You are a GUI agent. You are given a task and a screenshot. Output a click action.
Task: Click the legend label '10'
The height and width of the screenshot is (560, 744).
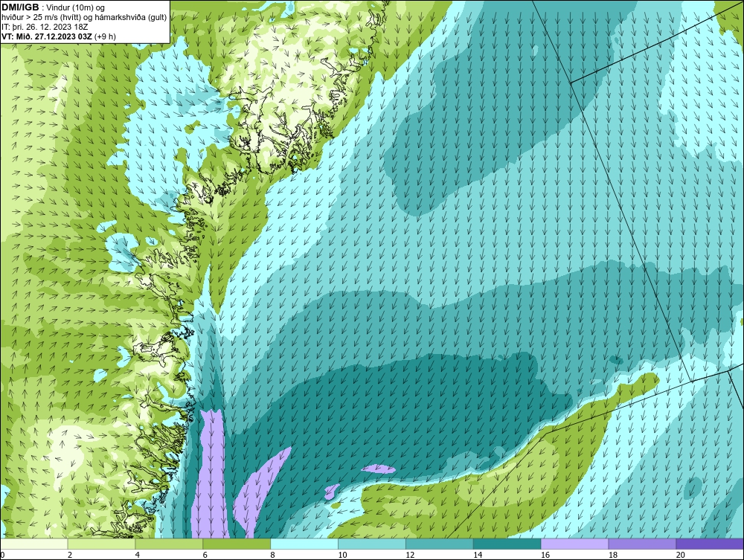pyautogui.click(x=342, y=555)
